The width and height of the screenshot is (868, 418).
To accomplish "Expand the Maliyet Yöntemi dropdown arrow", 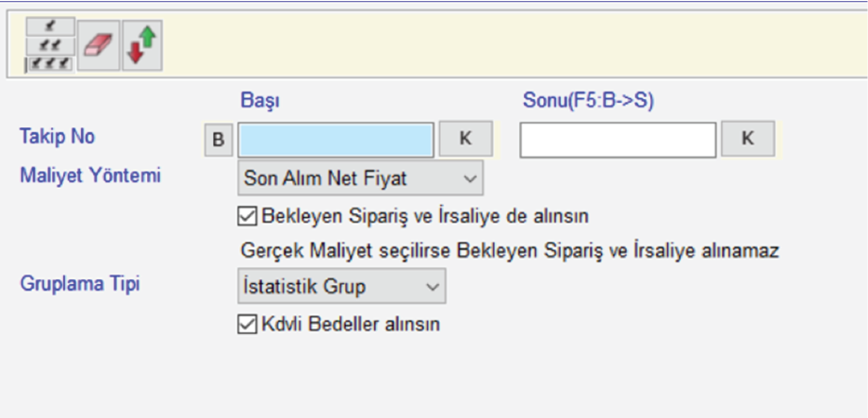I will pos(469,176).
